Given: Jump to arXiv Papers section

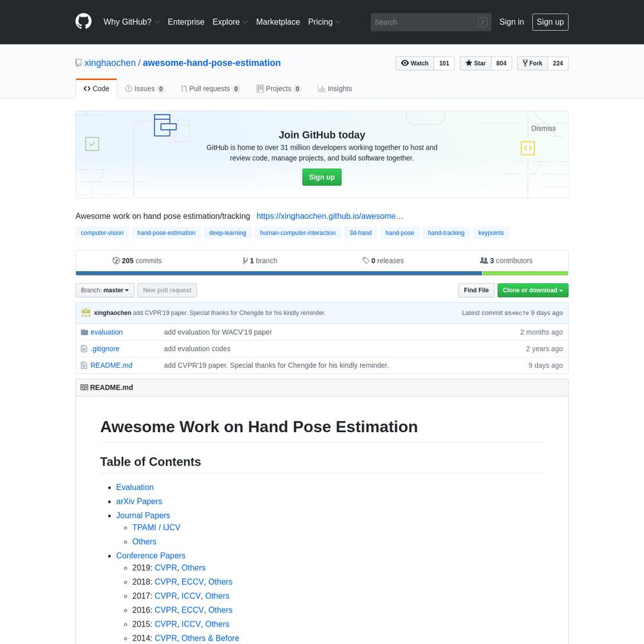Looking at the screenshot, I should (x=139, y=501).
